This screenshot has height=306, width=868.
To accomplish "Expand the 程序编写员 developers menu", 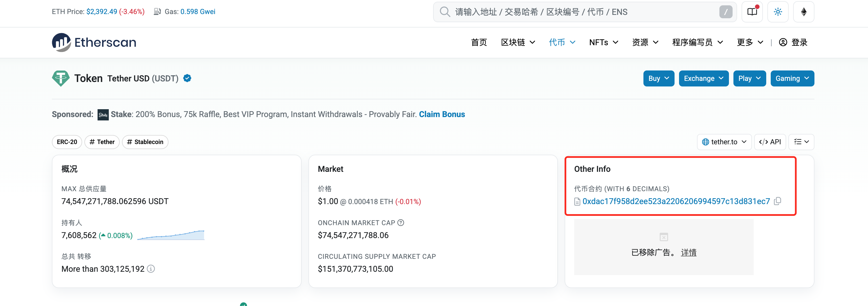I will [698, 42].
